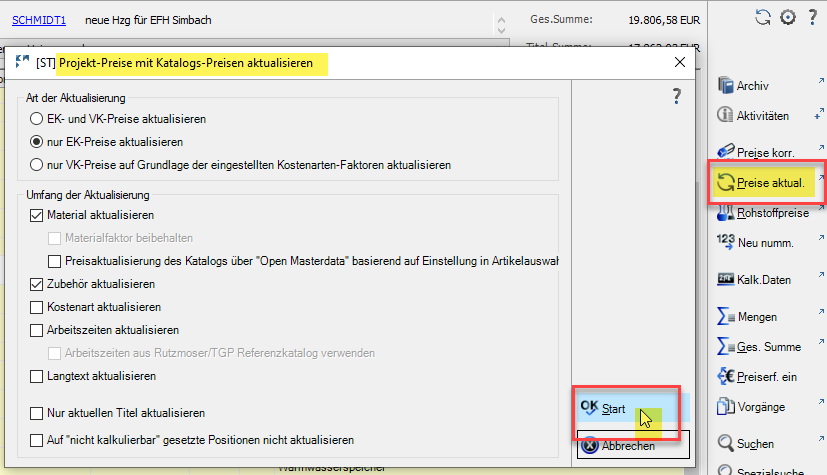Viewport: 827px width, 475px height.
Task: Choose nur VK-Preise radio option
Action: (38, 164)
